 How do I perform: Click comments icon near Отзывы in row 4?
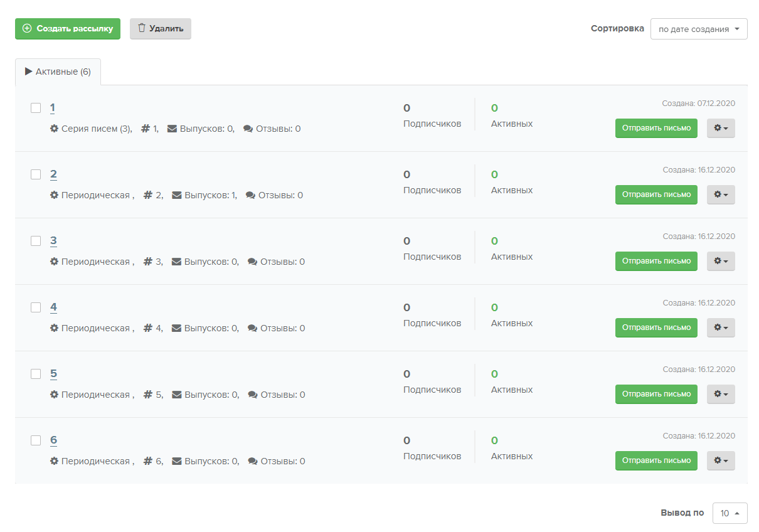pyautogui.click(x=253, y=328)
